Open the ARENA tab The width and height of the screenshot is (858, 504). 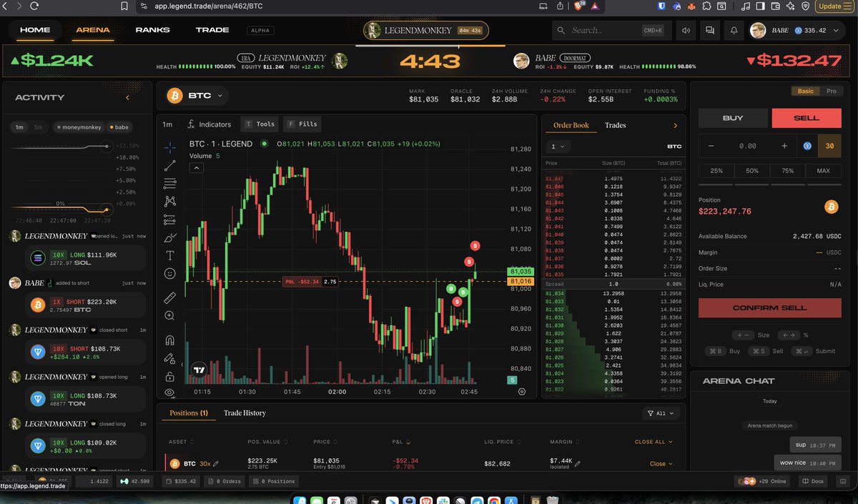(93, 30)
